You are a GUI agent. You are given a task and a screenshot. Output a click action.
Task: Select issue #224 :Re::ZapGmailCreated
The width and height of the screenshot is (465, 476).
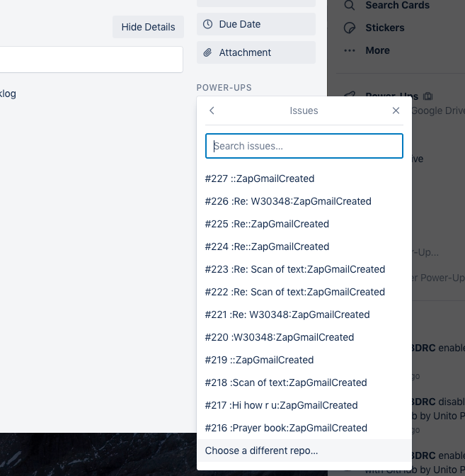[x=304, y=246]
